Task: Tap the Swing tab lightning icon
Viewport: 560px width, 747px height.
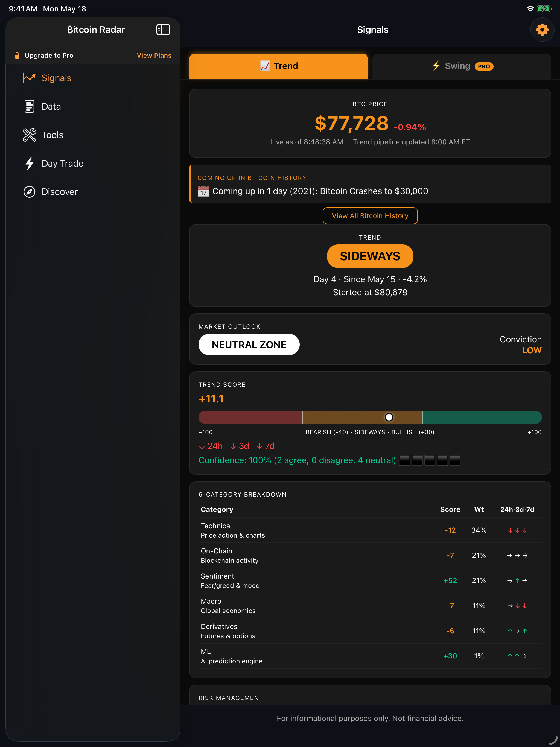Action: click(x=436, y=66)
